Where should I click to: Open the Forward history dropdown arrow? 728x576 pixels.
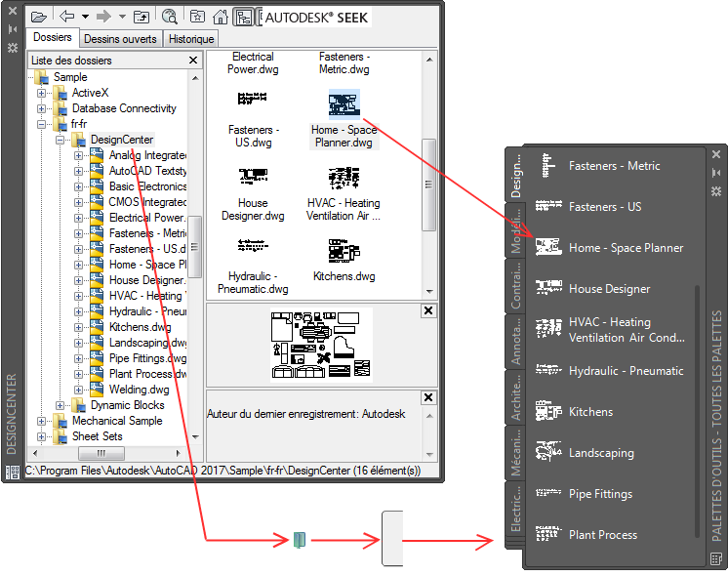pos(122,17)
